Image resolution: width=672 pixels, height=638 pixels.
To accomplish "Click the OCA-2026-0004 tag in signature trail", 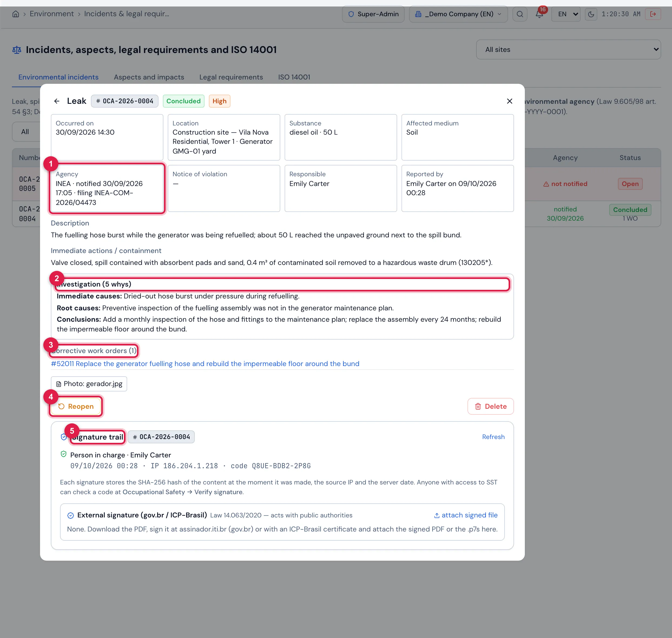I will tap(161, 437).
